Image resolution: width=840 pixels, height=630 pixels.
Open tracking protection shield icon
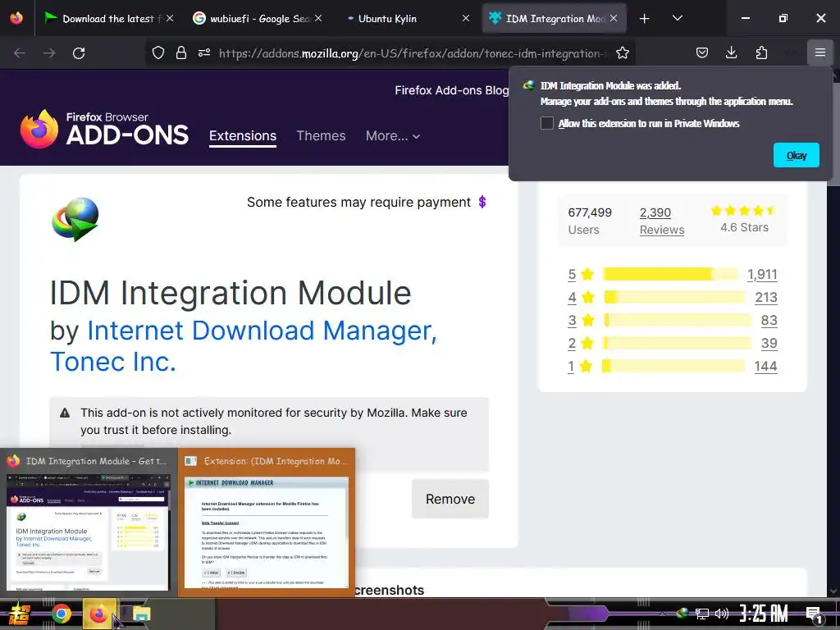(x=158, y=52)
